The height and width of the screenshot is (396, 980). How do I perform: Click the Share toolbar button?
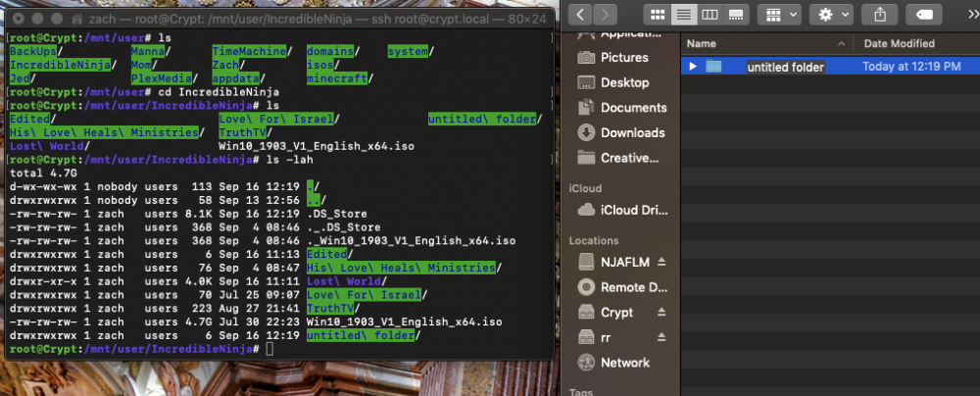[x=882, y=14]
